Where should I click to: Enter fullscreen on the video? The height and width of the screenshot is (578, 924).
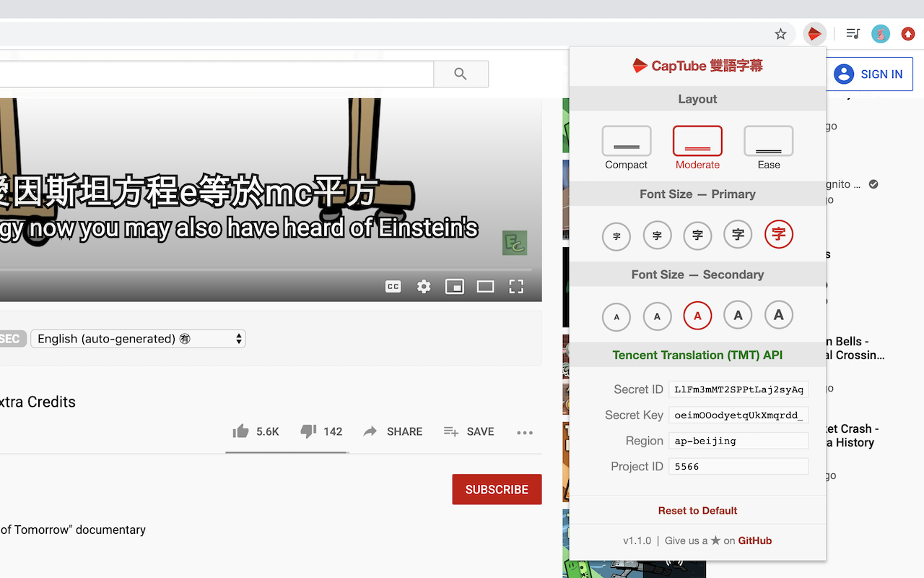[516, 287]
